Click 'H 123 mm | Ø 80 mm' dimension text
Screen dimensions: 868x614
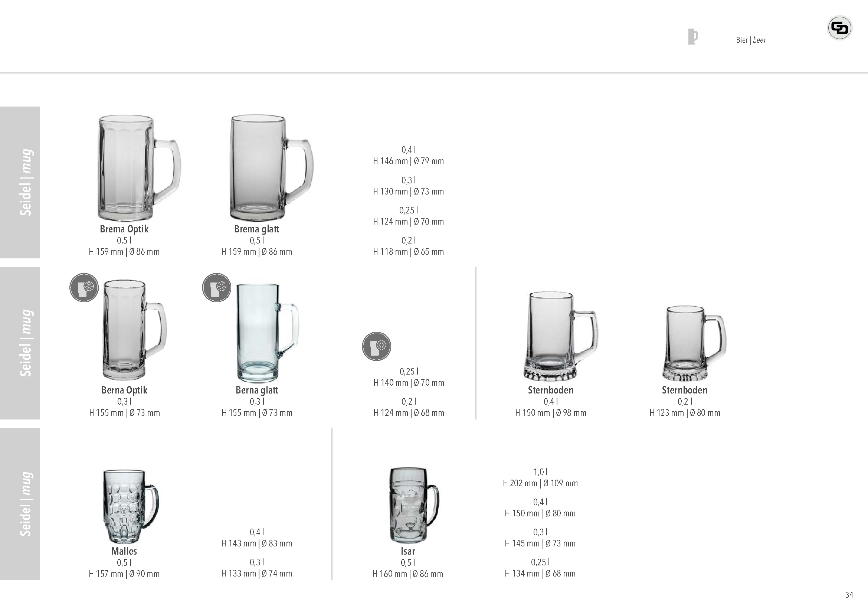pos(685,413)
